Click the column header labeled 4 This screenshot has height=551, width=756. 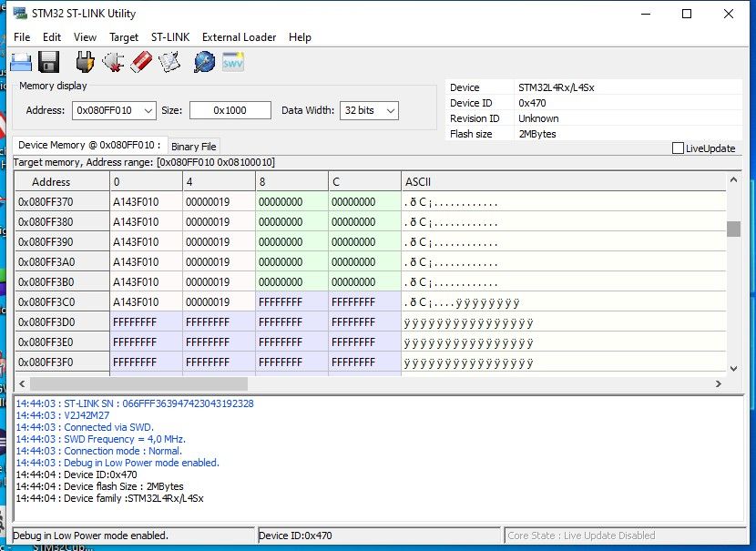tap(219, 182)
